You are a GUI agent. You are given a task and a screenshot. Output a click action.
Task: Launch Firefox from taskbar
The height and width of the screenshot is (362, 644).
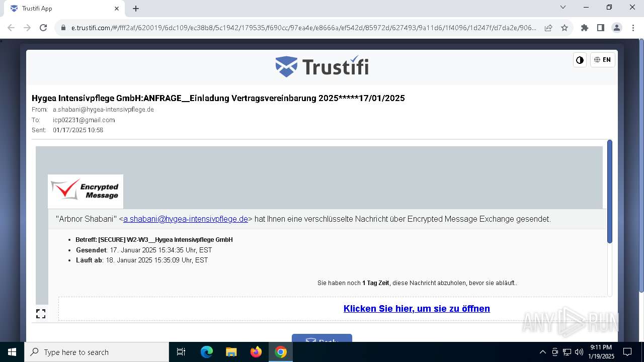pyautogui.click(x=256, y=352)
